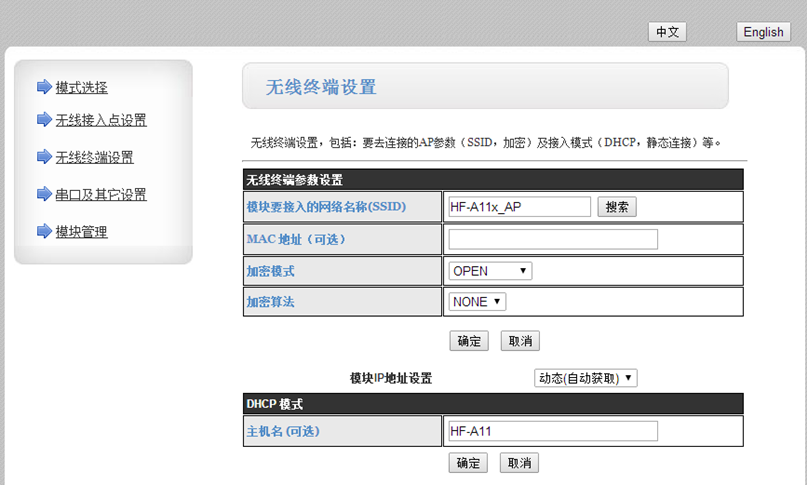Click the arrow icon beside 无线接入点设置
Screen dimensions: 807x485
(43, 120)
